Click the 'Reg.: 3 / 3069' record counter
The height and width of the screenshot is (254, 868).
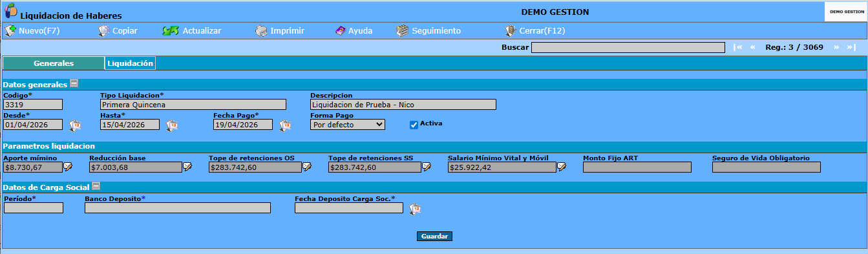point(794,47)
